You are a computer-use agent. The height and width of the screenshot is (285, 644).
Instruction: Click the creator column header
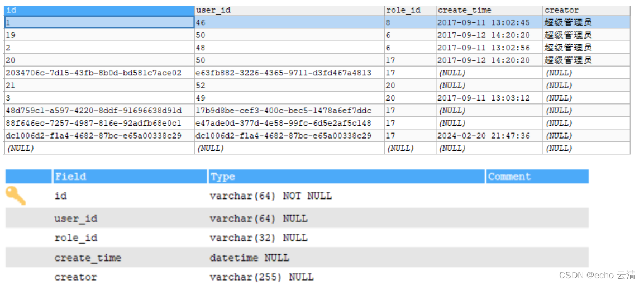(586, 10)
